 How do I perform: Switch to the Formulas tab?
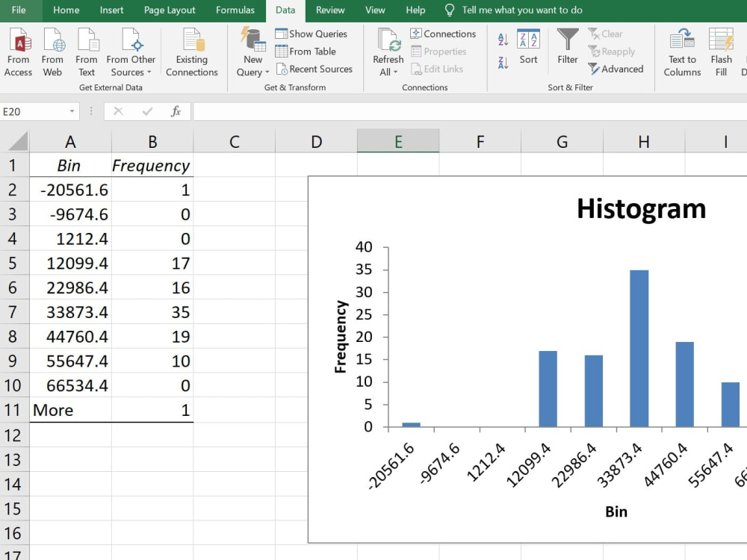coord(235,10)
